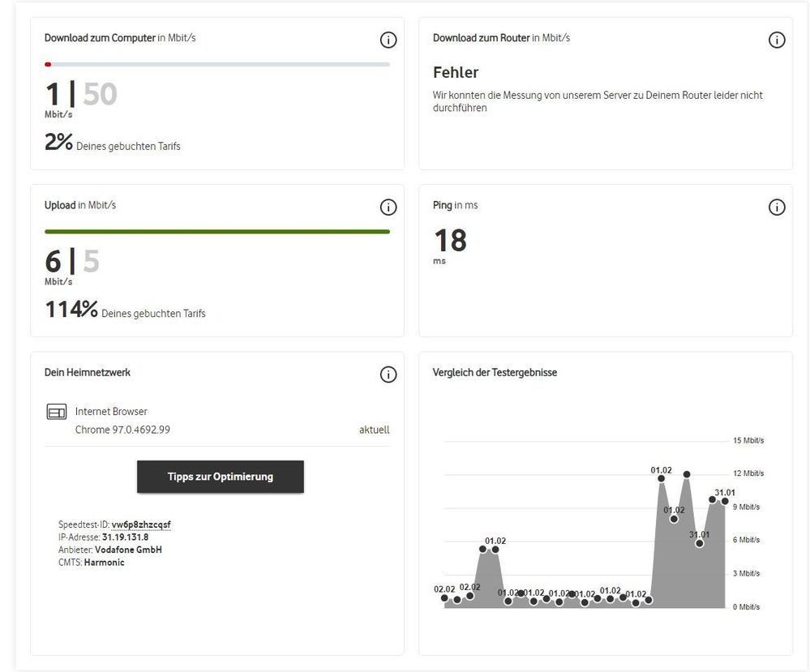Select the Speedtest-ID vw6p8zhzcqsf text
This screenshot has width=810, height=672.
click(141, 524)
